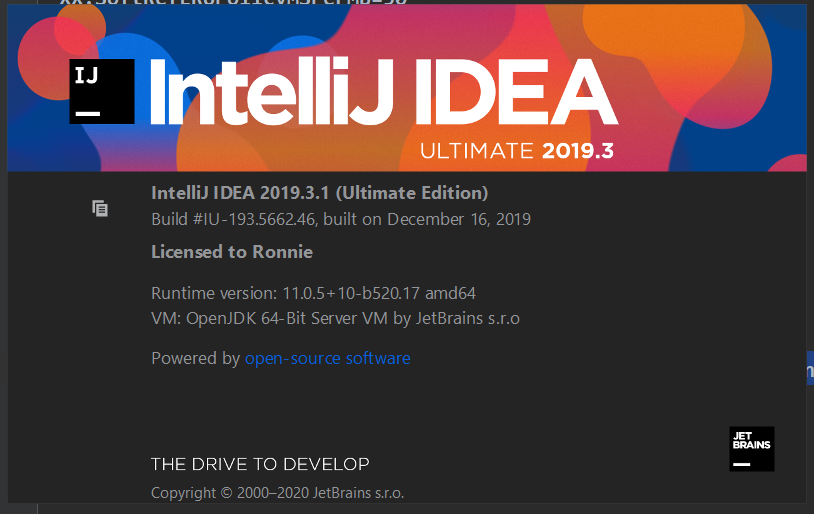This screenshot has height=514, width=814.
Task: Click the JetBrains logo in corner
Action: (x=752, y=449)
